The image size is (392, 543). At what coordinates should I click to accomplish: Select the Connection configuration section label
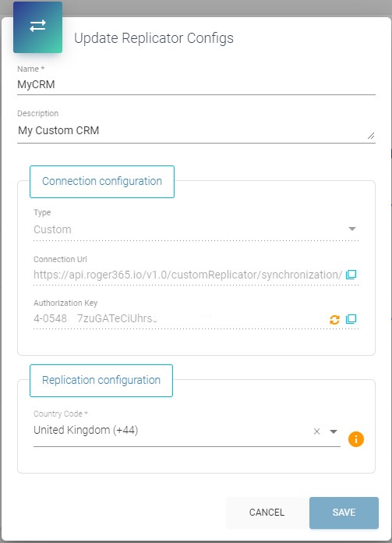(x=102, y=182)
